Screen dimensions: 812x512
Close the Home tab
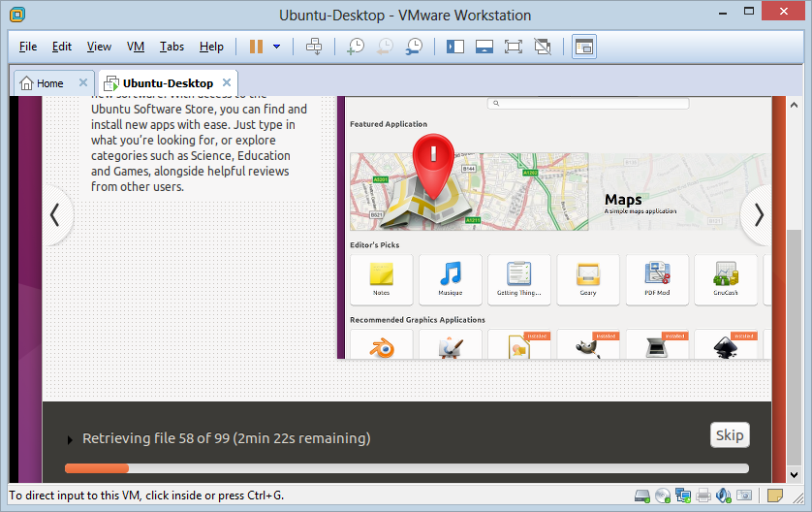83,83
